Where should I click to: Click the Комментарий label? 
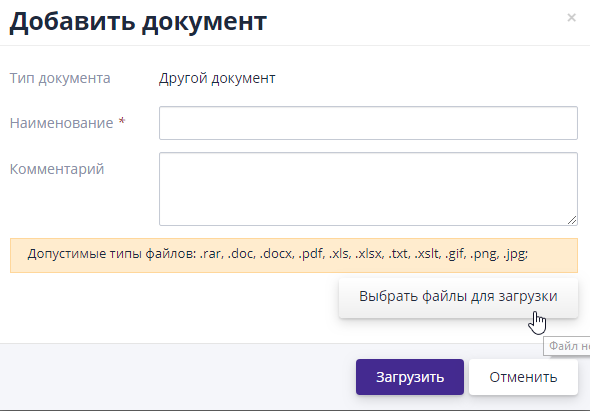pos(57,169)
